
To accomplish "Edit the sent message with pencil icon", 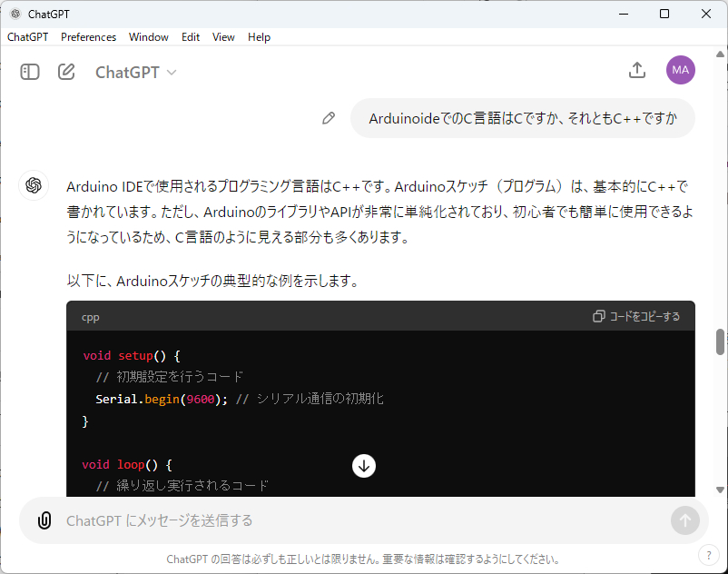I will (x=329, y=118).
